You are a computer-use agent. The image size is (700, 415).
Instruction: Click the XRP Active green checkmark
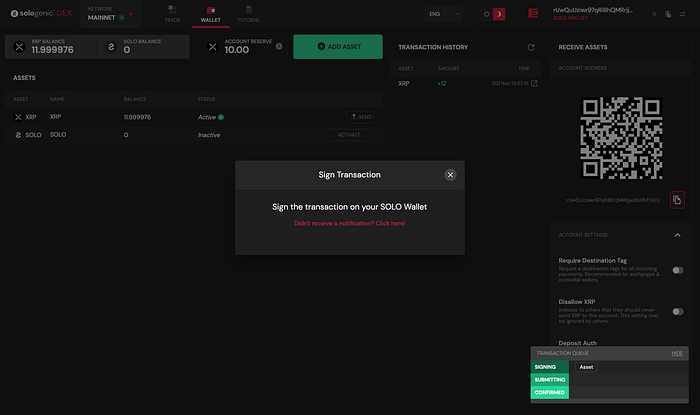(x=221, y=117)
